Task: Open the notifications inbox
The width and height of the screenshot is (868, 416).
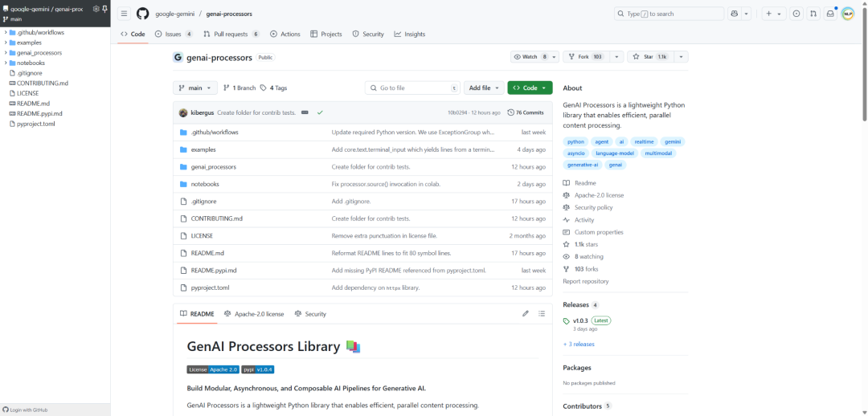Action: tap(830, 14)
